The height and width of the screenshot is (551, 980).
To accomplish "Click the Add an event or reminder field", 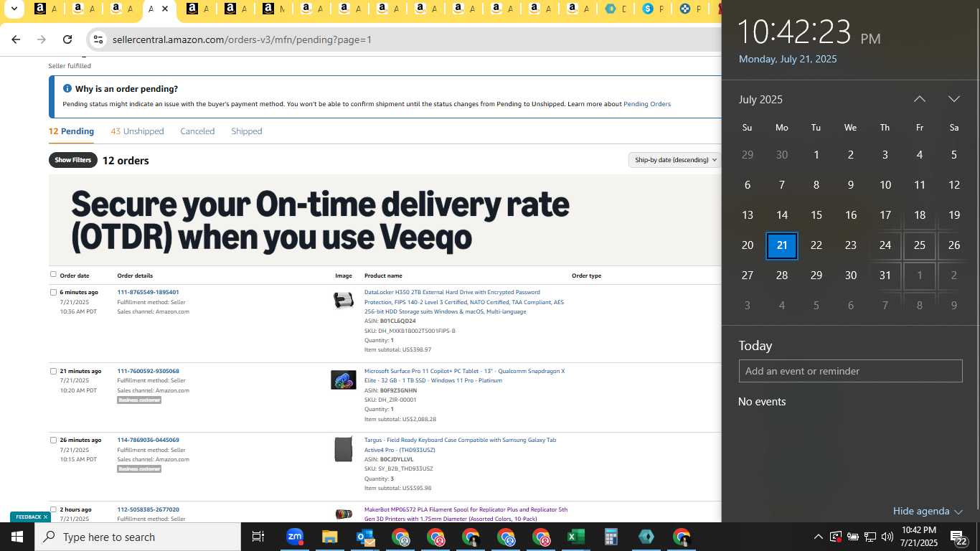I will (850, 371).
